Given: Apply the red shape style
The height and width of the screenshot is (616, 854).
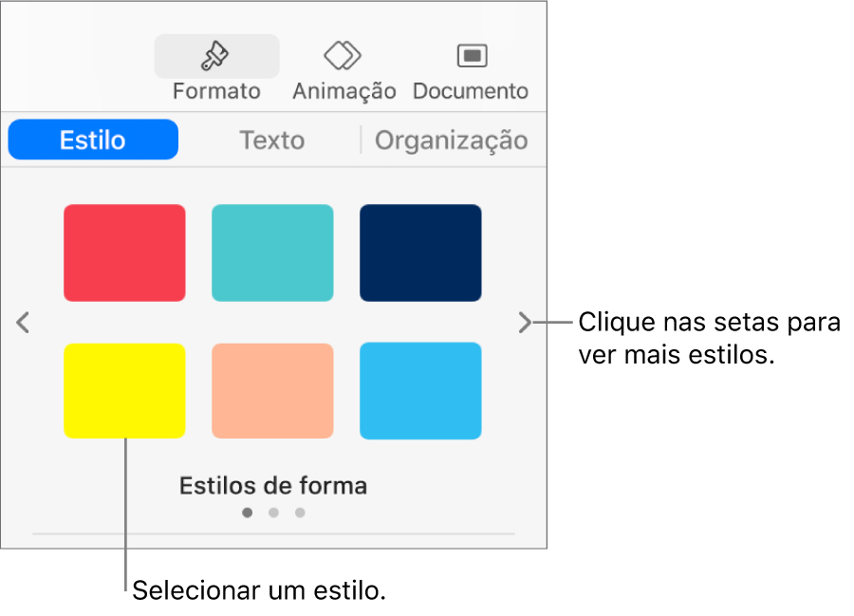Looking at the screenshot, I should 124,252.
